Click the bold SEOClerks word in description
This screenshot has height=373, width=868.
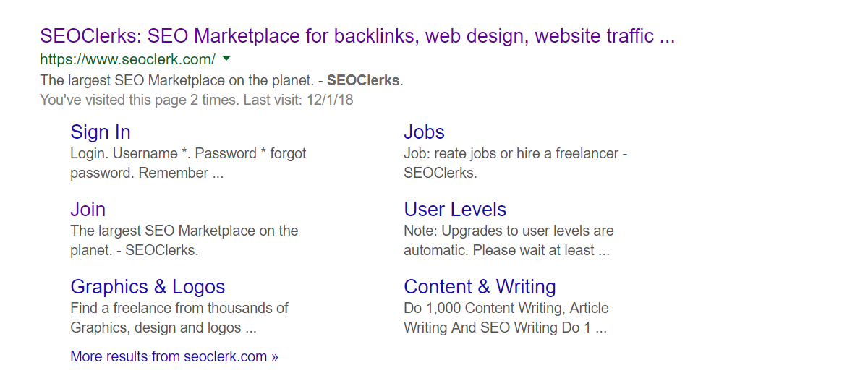(x=363, y=80)
